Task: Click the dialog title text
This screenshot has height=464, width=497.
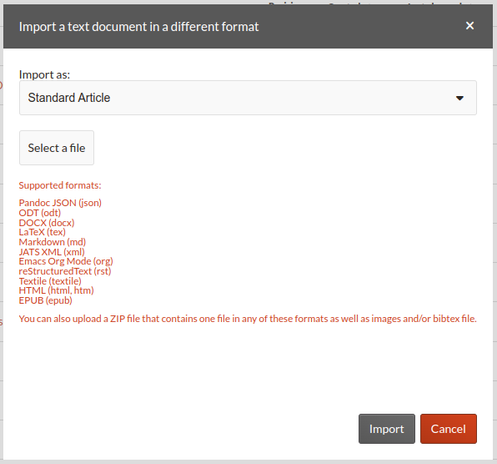Action: pos(139,27)
